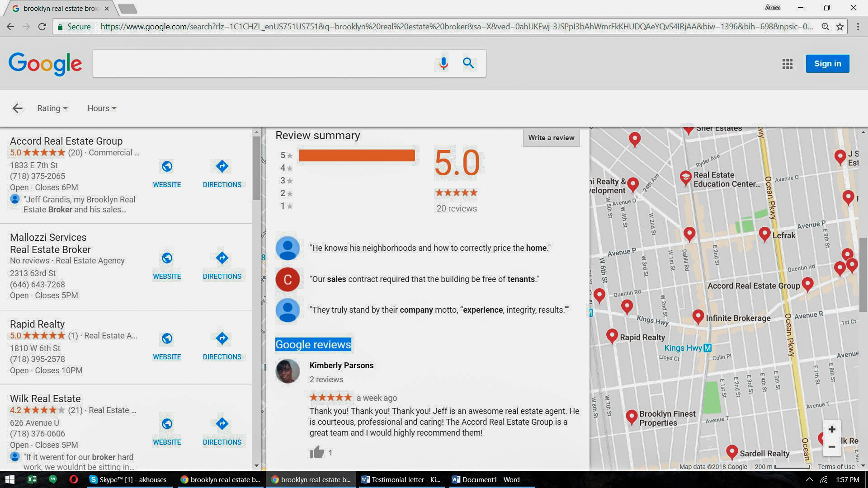Click the Wi-Fi network tray icon
The image size is (868, 488).
point(824,479)
